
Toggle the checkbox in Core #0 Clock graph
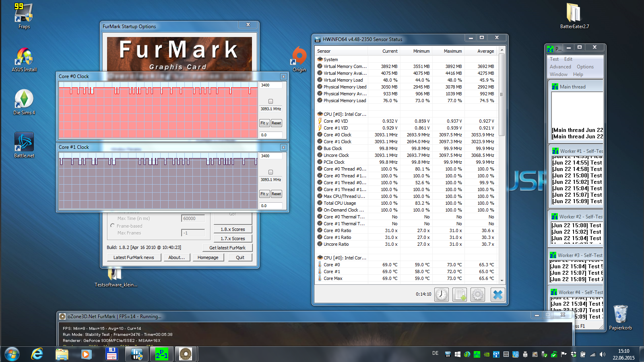(270, 101)
